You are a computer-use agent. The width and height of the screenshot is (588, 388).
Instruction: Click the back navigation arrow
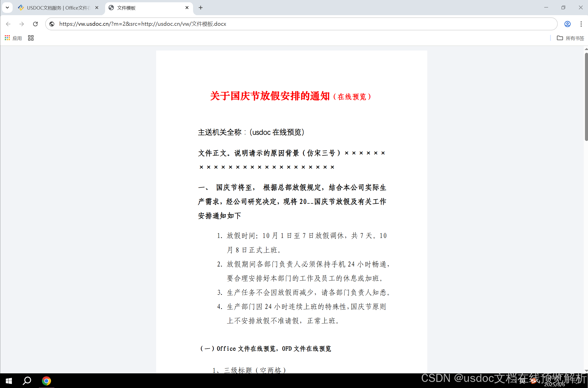pos(8,24)
